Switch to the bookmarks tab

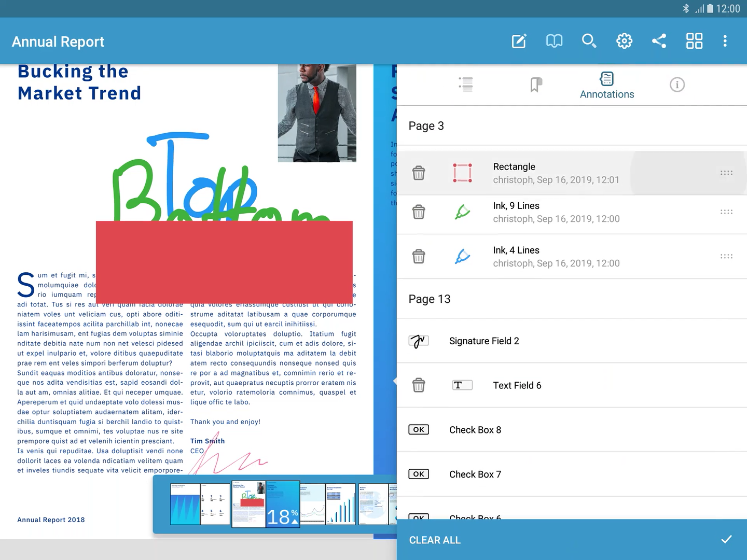click(536, 85)
